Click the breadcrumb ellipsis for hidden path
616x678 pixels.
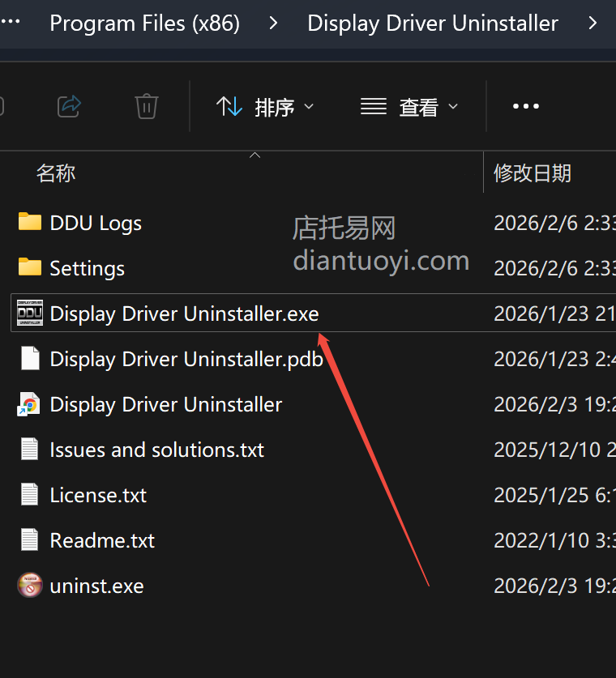(x=11, y=22)
